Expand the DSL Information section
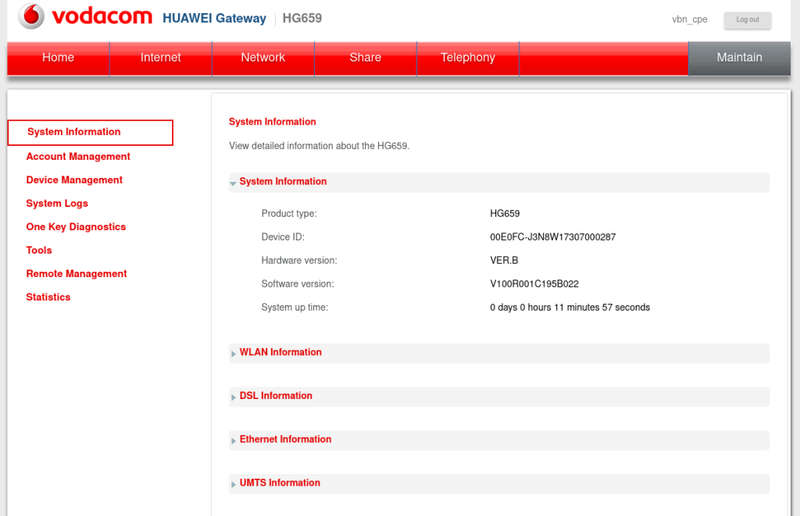Screen dimensions: 800x516 [499, 397]
